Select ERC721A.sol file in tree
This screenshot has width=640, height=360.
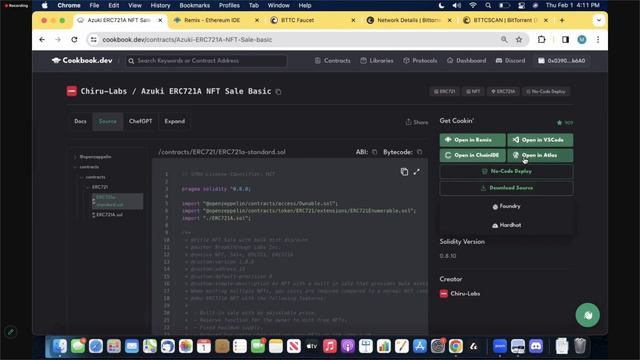coord(109,215)
